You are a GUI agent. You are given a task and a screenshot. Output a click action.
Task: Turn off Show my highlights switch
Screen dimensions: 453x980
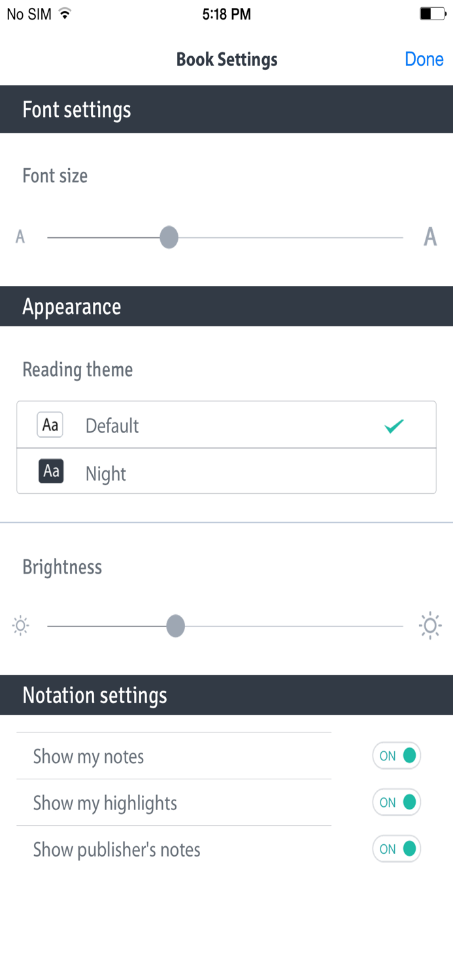[396, 802]
